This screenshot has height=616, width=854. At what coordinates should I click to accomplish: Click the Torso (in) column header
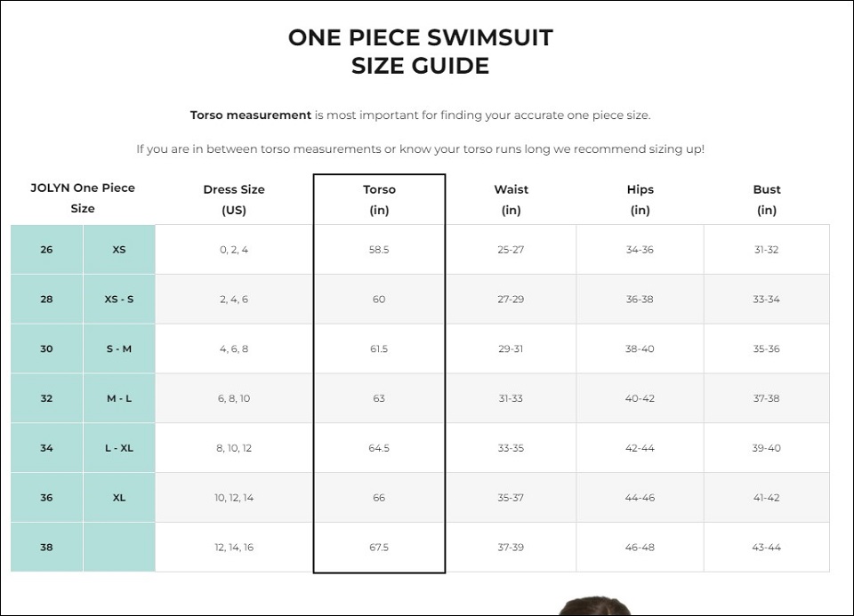[x=379, y=200]
